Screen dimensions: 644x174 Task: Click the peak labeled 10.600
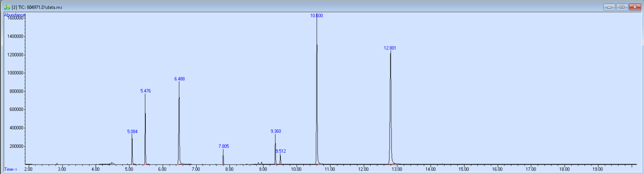pyautogui.click(x=316, y=16)
